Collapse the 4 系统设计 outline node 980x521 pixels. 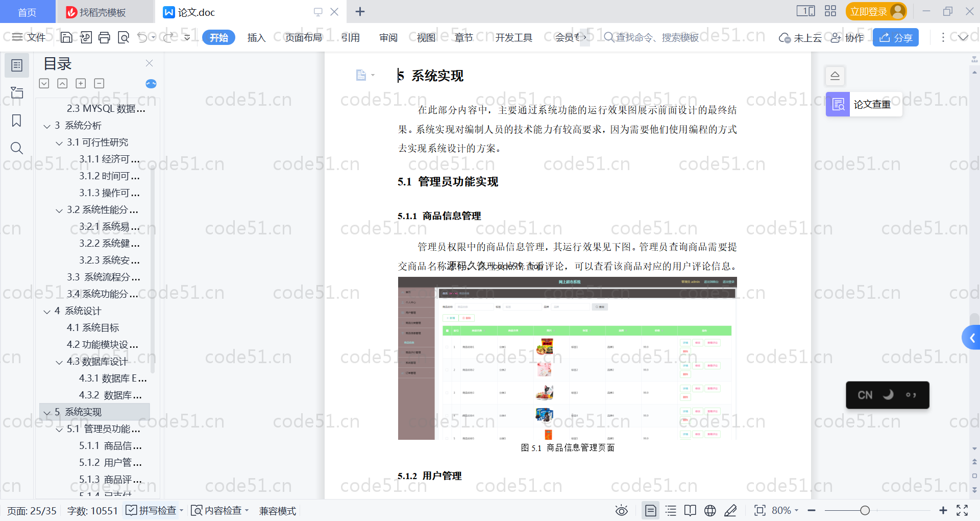point(47,311)
